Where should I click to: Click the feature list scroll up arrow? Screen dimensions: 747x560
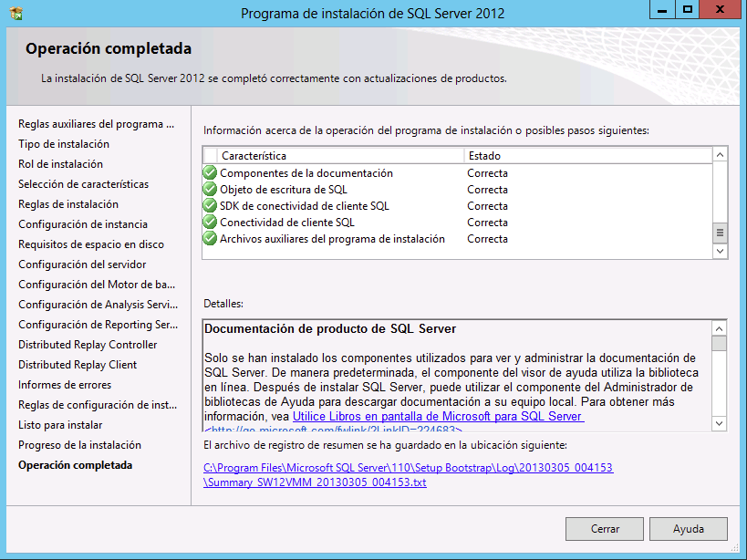(x=720, y=155)
